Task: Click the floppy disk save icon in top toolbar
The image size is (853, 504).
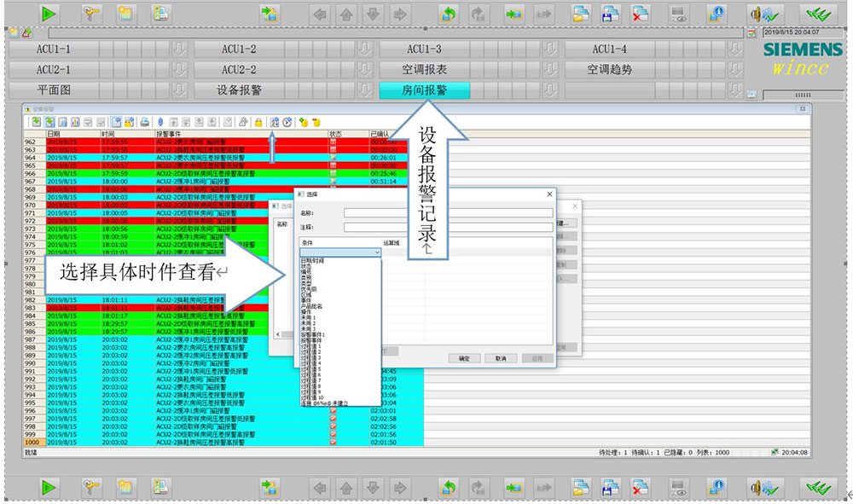Action: [x=611, y=14]
